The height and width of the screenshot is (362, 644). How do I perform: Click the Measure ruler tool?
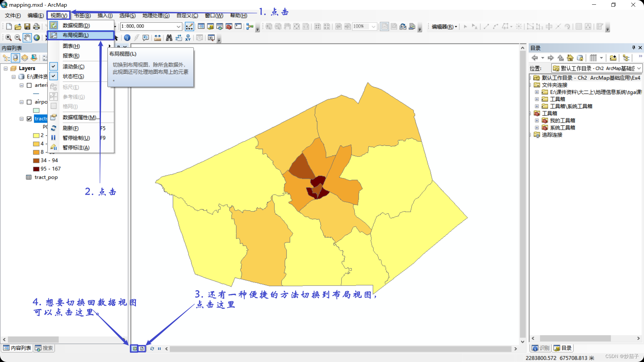point(157,38)
